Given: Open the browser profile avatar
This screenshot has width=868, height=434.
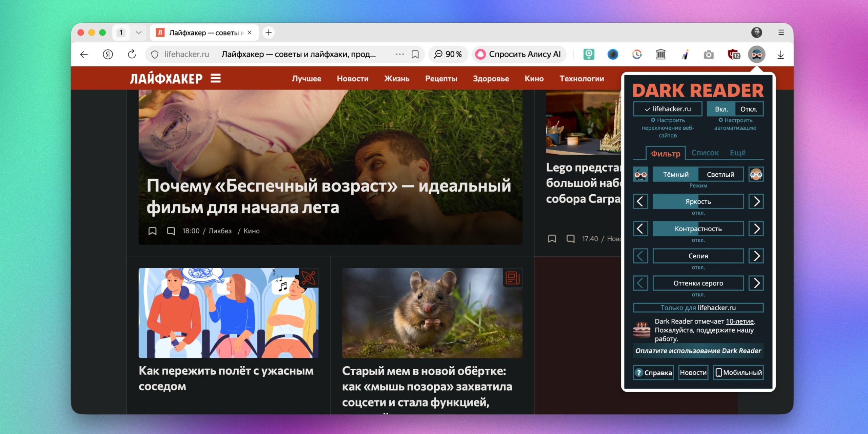Looking at the screenshot, I should [756, 32].
